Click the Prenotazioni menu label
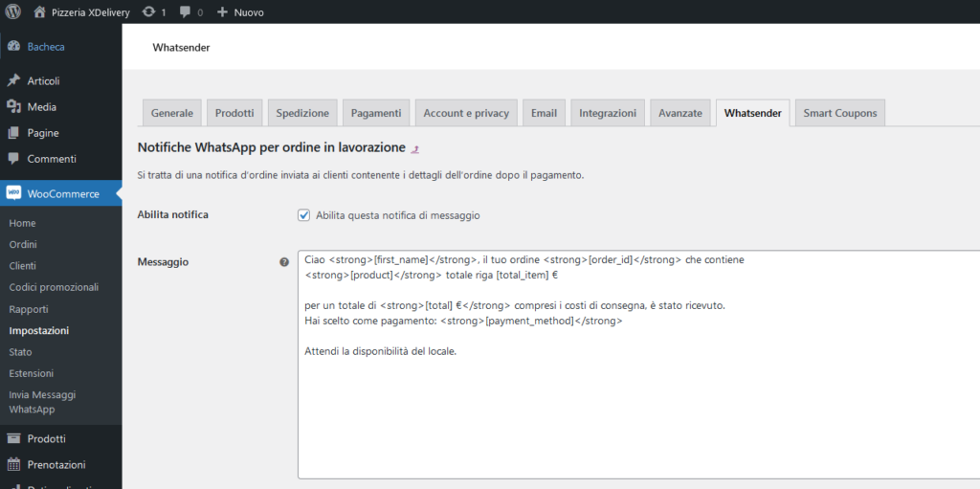Viewport: 980px width, 489px height. pos(56,465)
